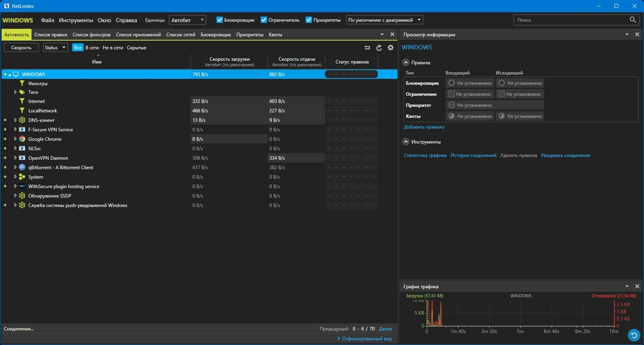Toggle the Приоритеты checkbox in toolbar
The height and width of the screenshot is (345, 644).
coord(309,20)
